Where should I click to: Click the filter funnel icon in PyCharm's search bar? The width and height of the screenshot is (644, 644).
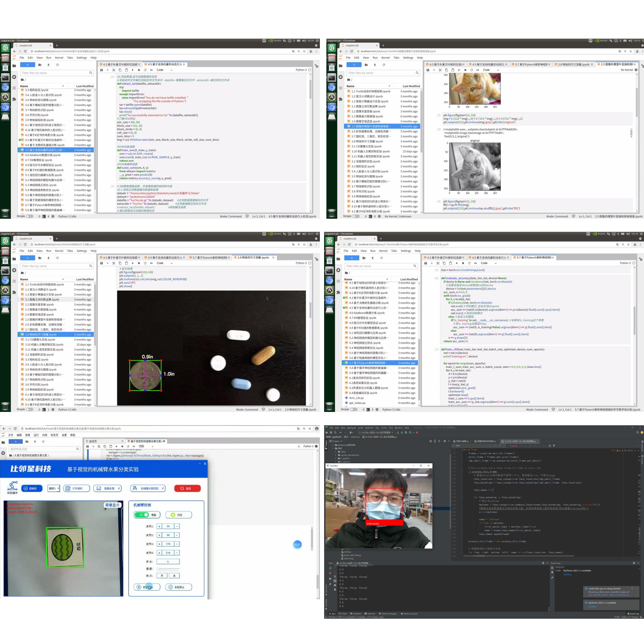(554, 446)
